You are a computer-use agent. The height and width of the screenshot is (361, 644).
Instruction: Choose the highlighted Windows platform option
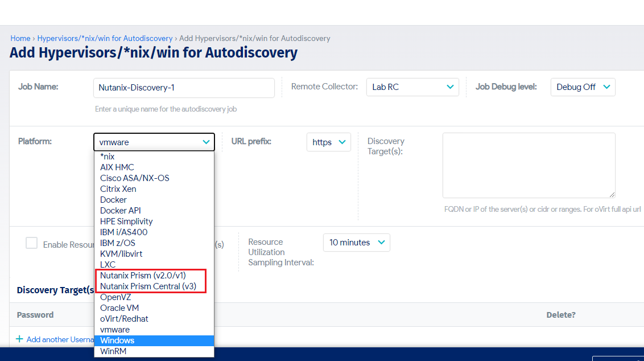coord(154,341)
